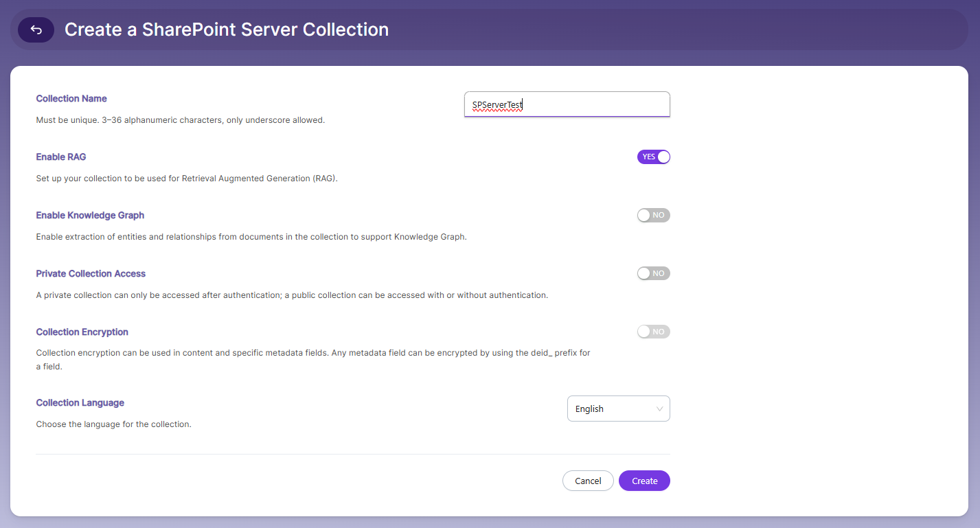This screenshot has height=528, width=980.
Task: Click the 'Create a SharePoint Server Collection' title
Action: click(227, 30)
